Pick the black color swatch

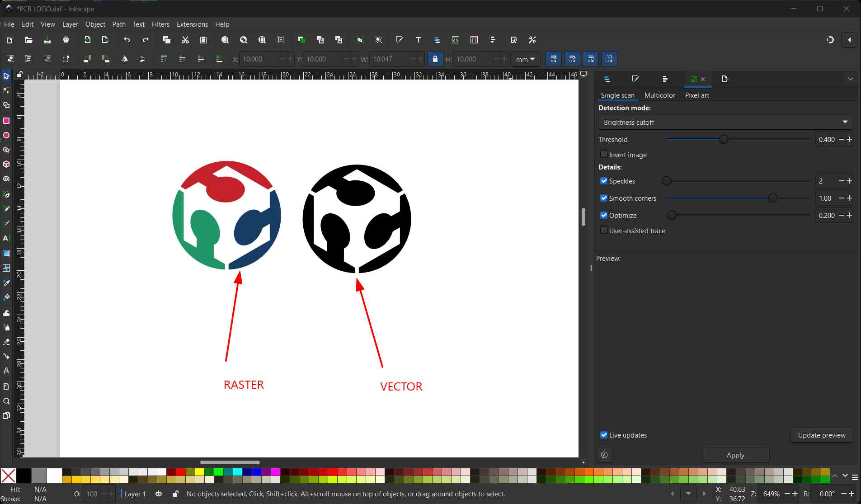click(24, 476)
